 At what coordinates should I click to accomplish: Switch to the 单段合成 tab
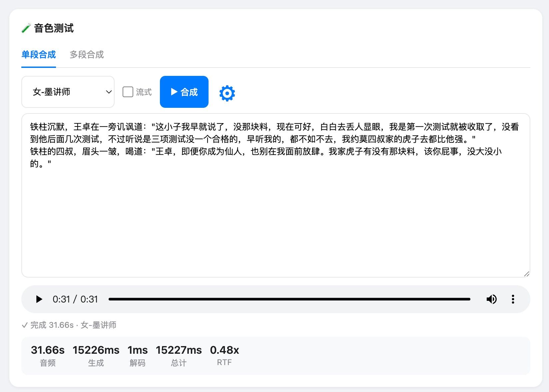39,55
